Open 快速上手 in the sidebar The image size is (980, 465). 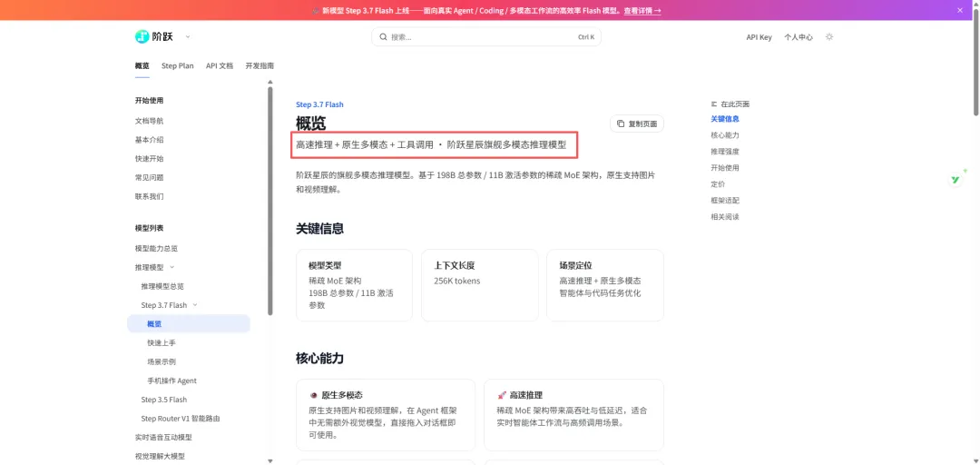tap(162, 343)
